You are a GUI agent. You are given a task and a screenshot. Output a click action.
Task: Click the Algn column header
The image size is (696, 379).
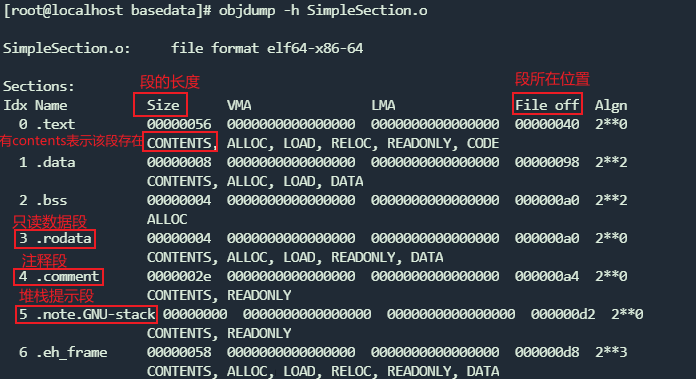point(611,106)
